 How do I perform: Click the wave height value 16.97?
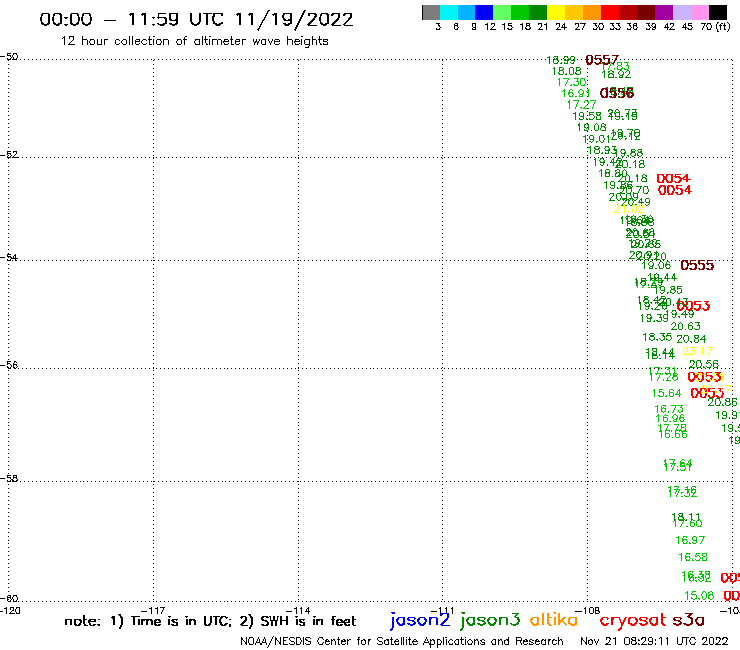[690, 540]
